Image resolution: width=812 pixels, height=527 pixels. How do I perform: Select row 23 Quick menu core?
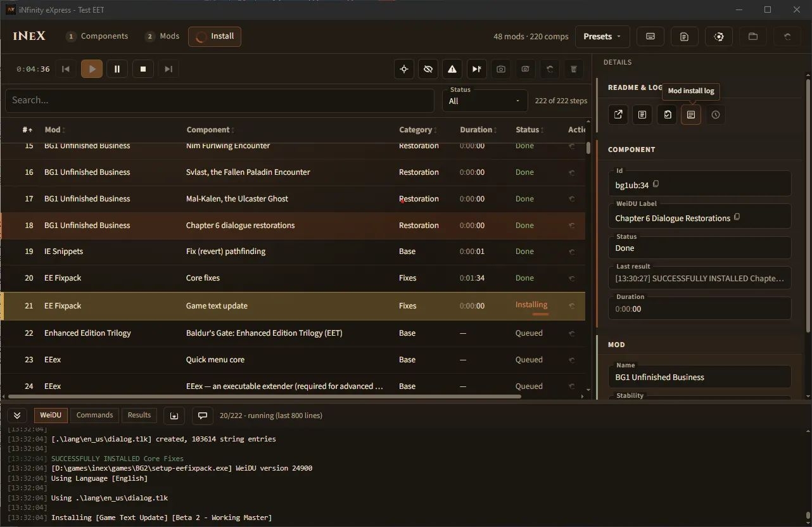pyautogui.click(x=293, y=360)
